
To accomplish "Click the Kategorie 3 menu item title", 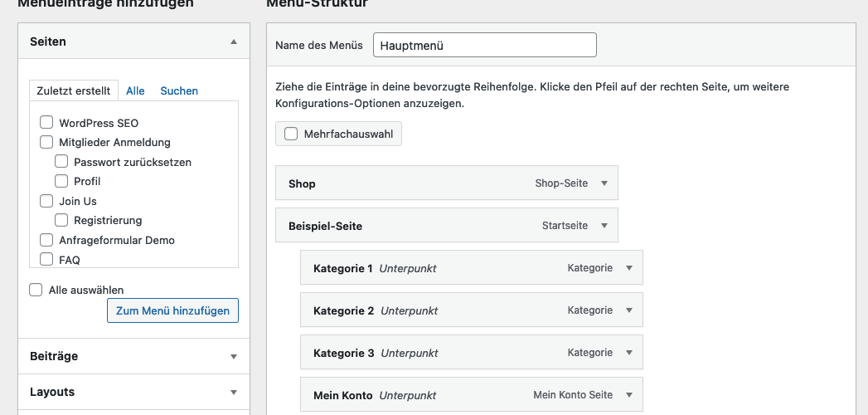I will pyautogui.click(x=343, y=353).
